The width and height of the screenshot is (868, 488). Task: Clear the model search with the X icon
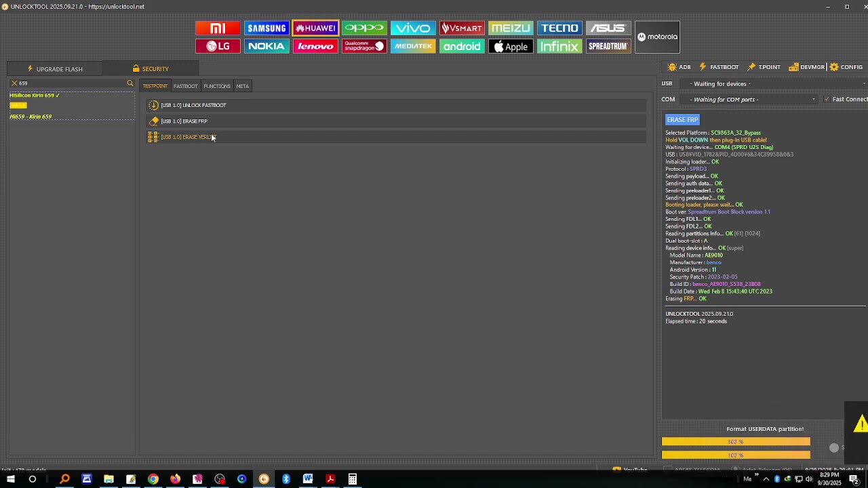14,83
